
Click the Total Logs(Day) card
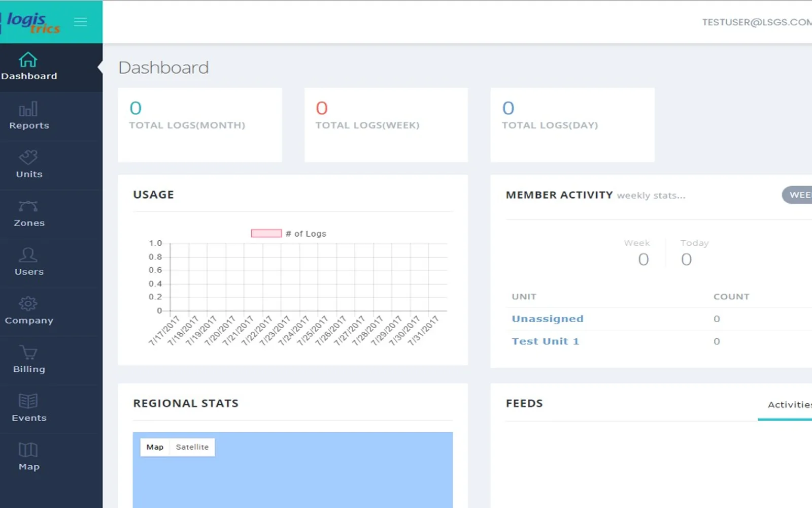point(572,125)
